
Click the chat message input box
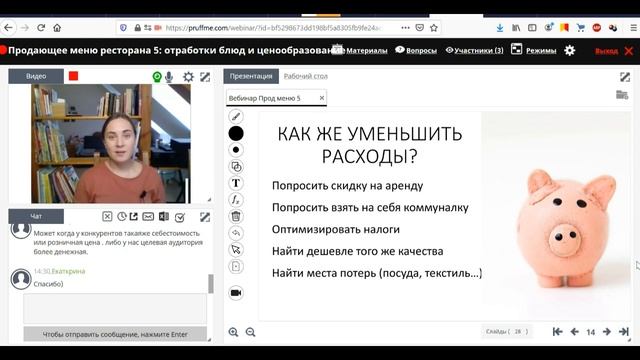pyautogui.click(x=115, y=308)
